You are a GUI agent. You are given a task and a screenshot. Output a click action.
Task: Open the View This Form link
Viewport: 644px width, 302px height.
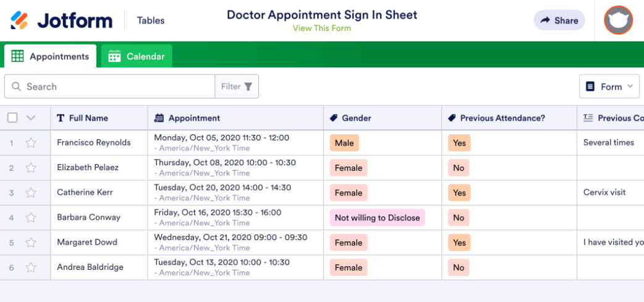(321, 28)
